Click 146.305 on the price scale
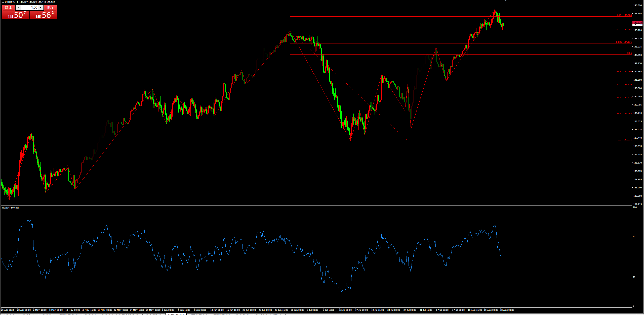Screen dimensions: 644x315 [x=637, y=14]
